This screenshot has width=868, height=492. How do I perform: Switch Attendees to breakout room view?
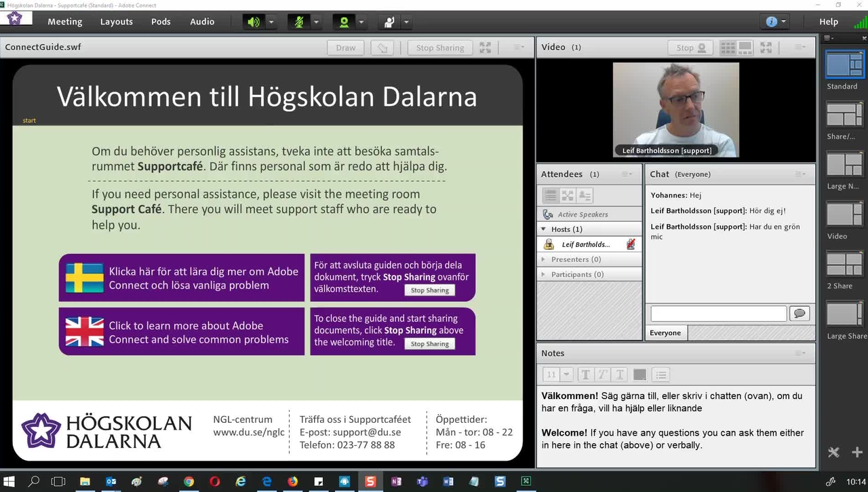pos(568,195)
